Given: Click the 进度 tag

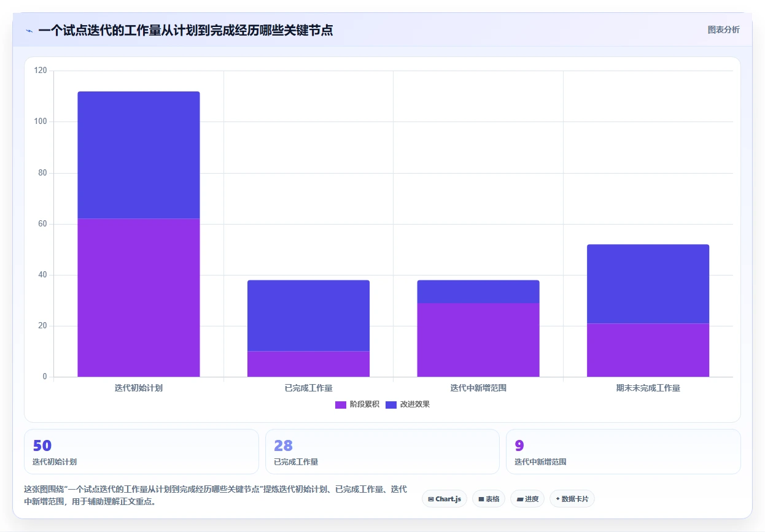Looking at the screenshot, I should [x=527, y=499].
